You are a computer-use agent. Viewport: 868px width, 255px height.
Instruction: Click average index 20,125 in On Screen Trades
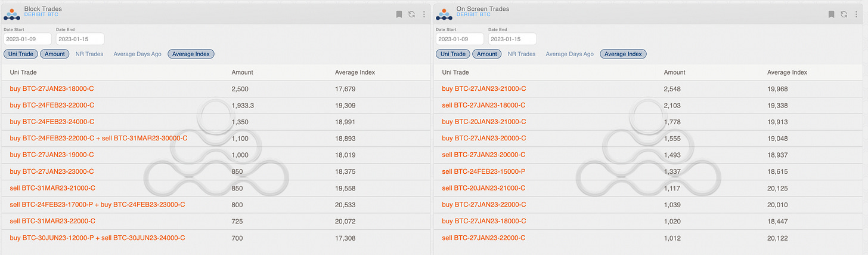tap(777, 188)
